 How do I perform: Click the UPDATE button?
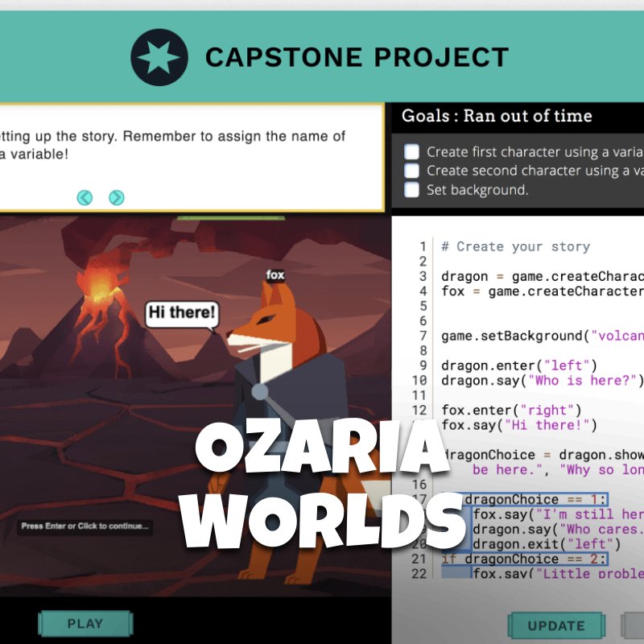click(x=556, y=625)
